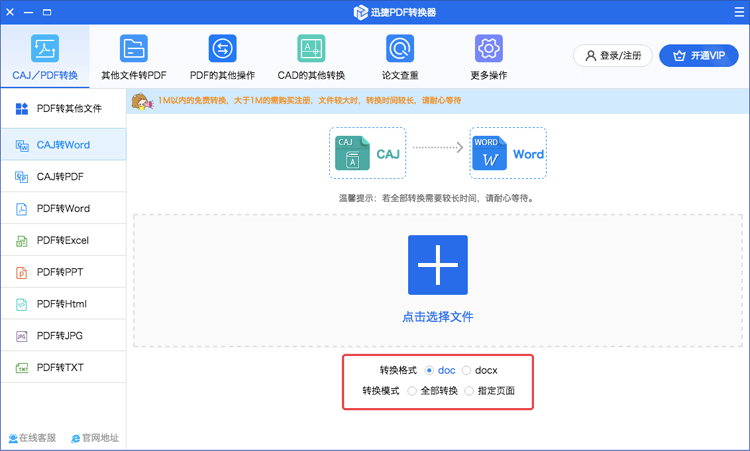750x451 pixels.
Task: Click the orange notice about 1M free conversion
Action: pyautogui.click(x=309, y=101)
